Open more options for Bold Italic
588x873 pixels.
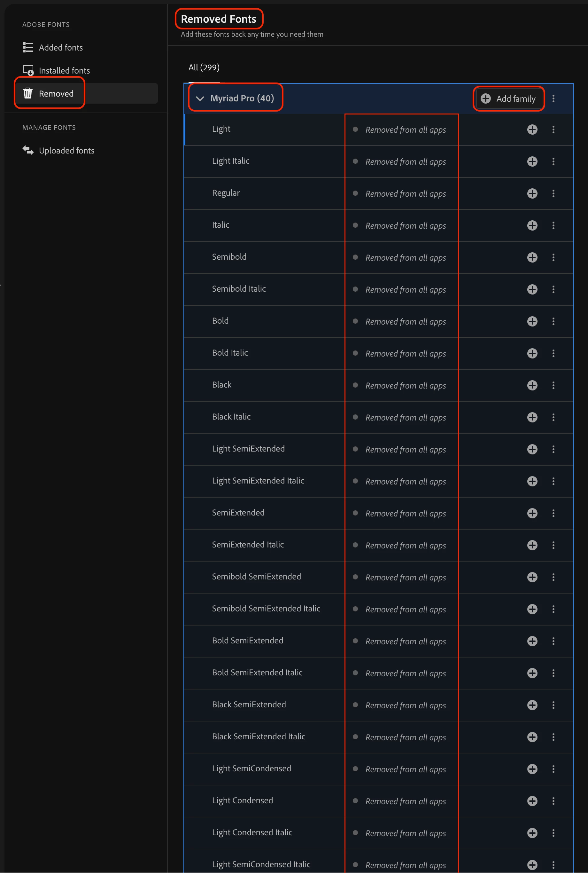click(553, 353)
